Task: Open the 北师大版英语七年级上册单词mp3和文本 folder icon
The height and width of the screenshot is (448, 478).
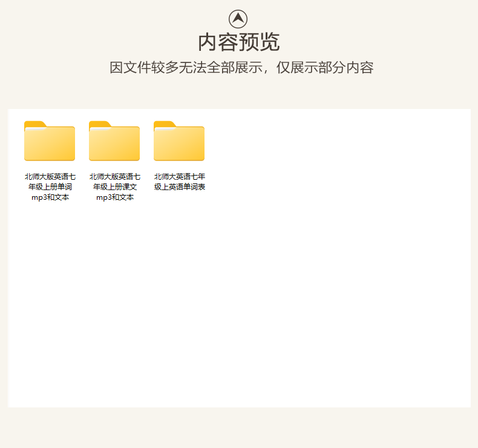Action: tap(50, 141)
